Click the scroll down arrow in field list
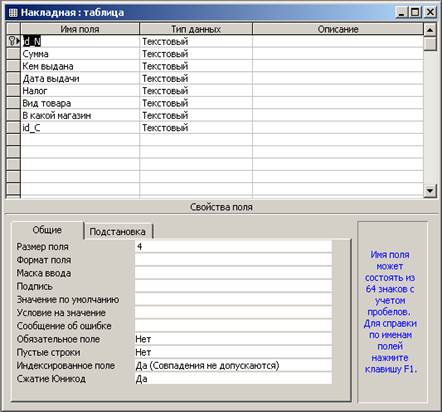Image resolution: width=442 pixels, height=412 pixels. [x=430, y=191]
